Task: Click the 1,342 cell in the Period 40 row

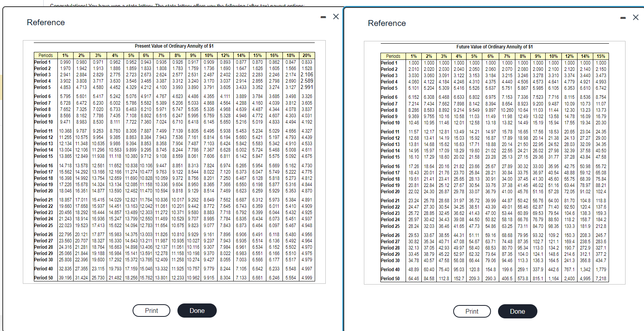Action: (x=585, y=270)
